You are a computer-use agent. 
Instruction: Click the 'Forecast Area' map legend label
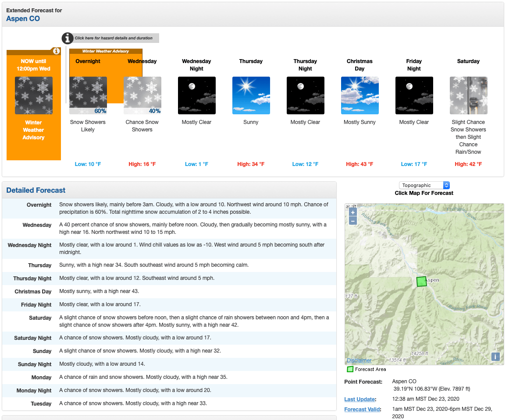pos(370,369)
